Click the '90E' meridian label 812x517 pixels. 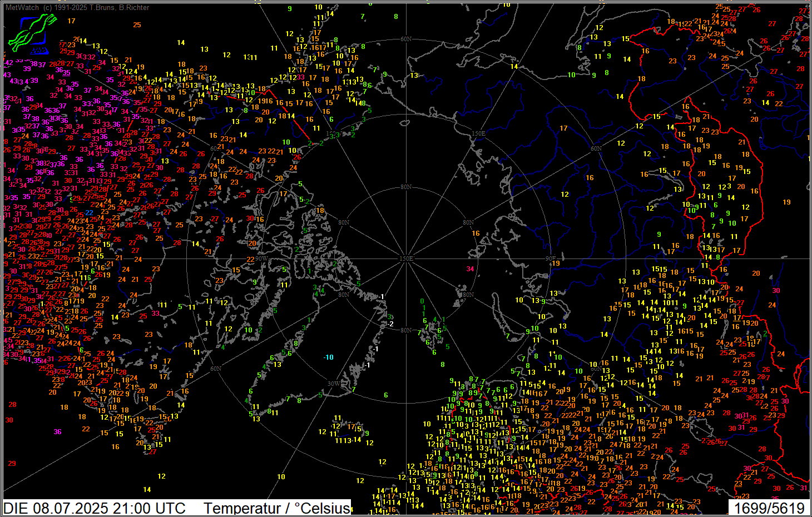coord(551,258)
